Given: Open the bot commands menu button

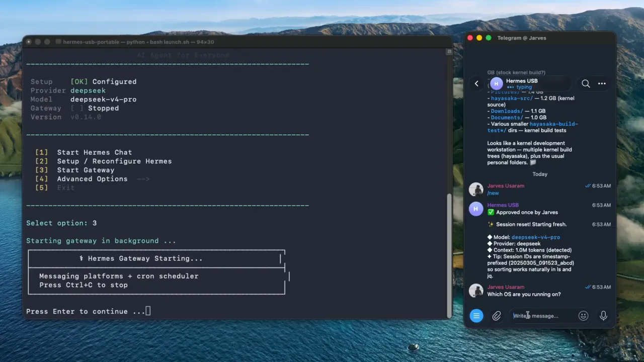Looking at the screenshot, I should (476, 316).
